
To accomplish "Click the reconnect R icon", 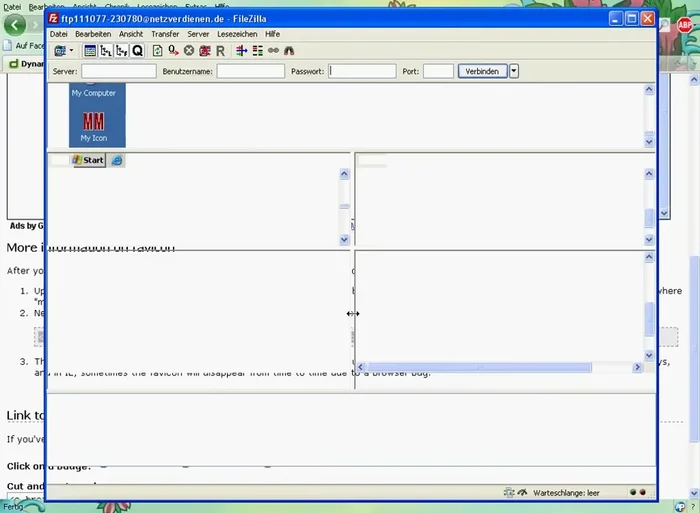I will [x=221, y=51].
